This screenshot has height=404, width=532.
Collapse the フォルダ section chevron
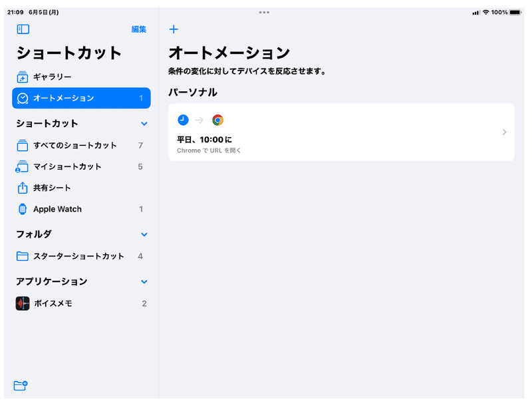coord(144,234)
